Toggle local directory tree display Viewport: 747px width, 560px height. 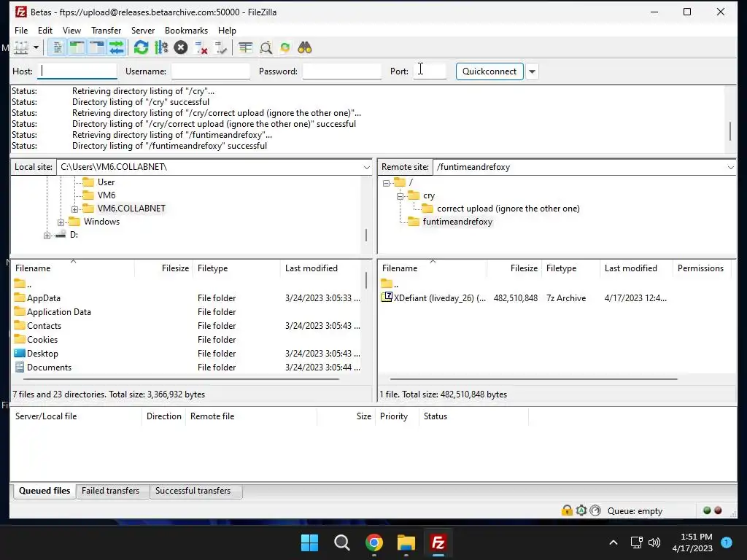coord(77,47)
